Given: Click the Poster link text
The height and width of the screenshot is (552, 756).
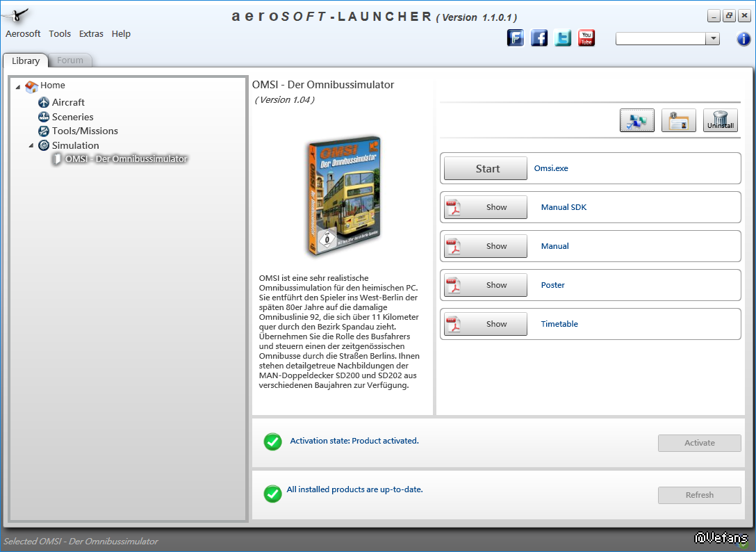Looking at the screenshot, I should coord(552,285).
